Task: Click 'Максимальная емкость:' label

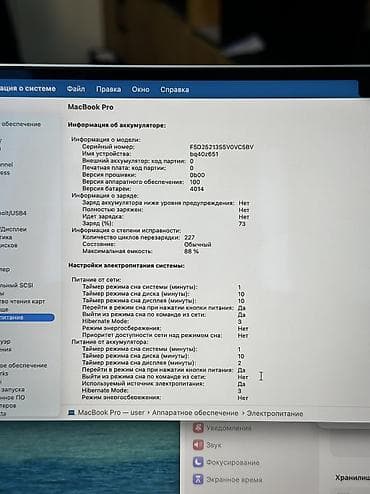Action: click(117, 251)
